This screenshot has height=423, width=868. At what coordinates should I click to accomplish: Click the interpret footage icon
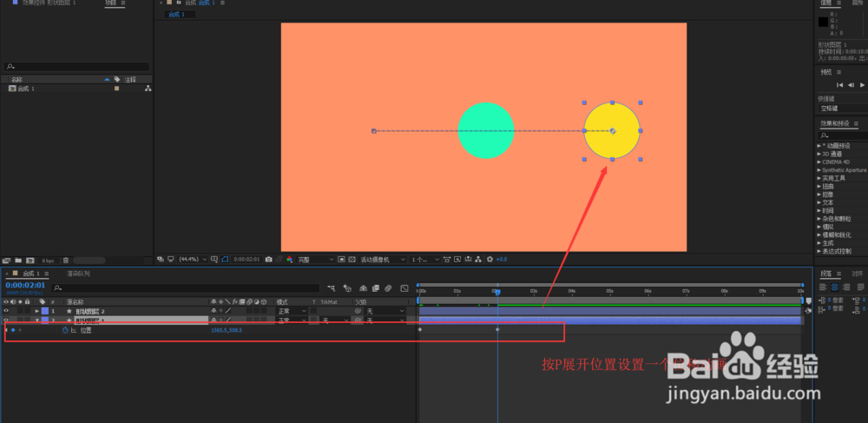(7, 261)
